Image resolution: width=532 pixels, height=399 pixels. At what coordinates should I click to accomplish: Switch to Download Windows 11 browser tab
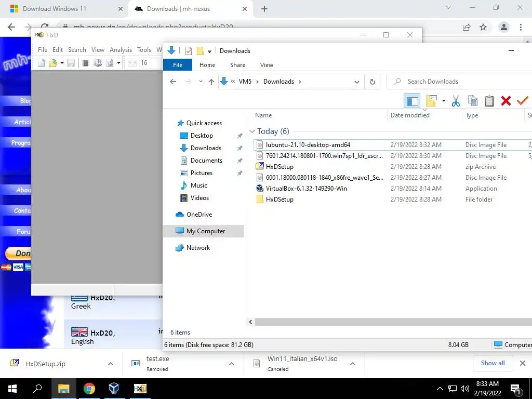tap(64, 9)
